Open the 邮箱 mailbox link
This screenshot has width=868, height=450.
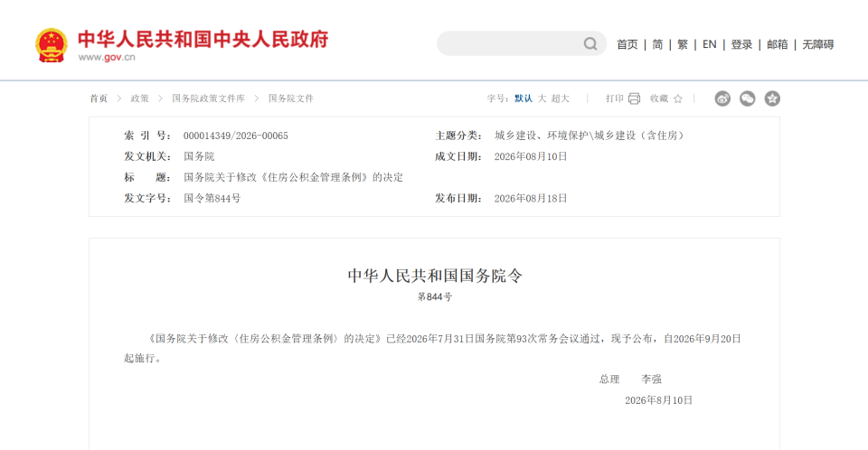point(778,44)
